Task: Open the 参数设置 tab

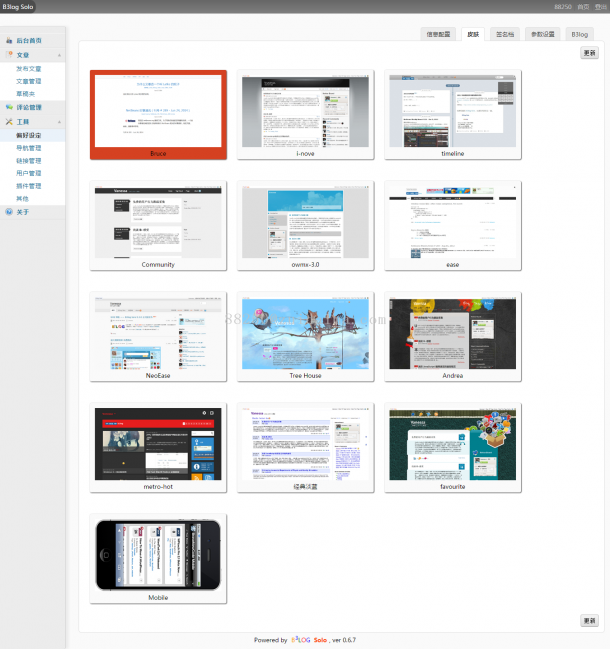Action: [543, 34]
